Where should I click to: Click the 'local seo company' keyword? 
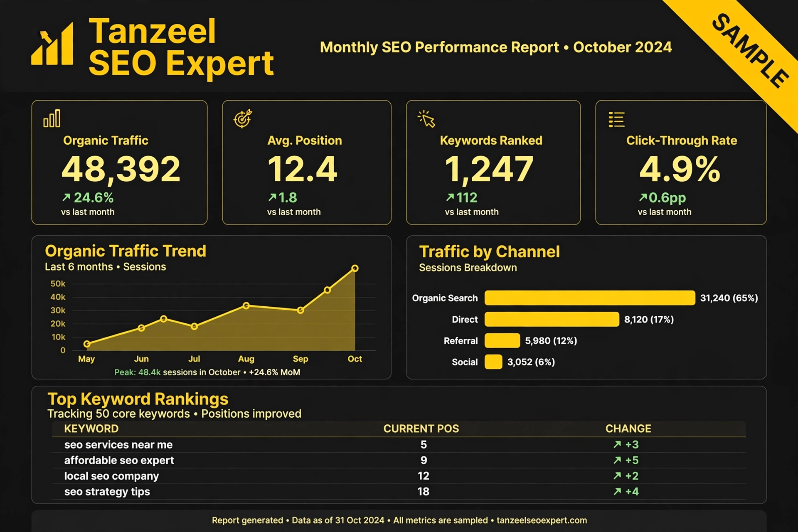coord(111,476)
